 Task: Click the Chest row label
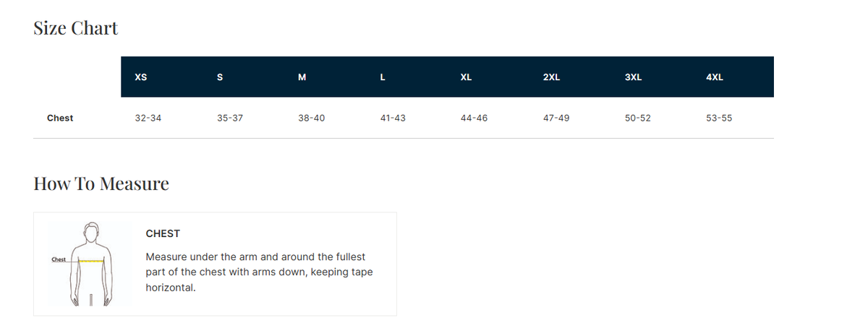pos(60,118)
